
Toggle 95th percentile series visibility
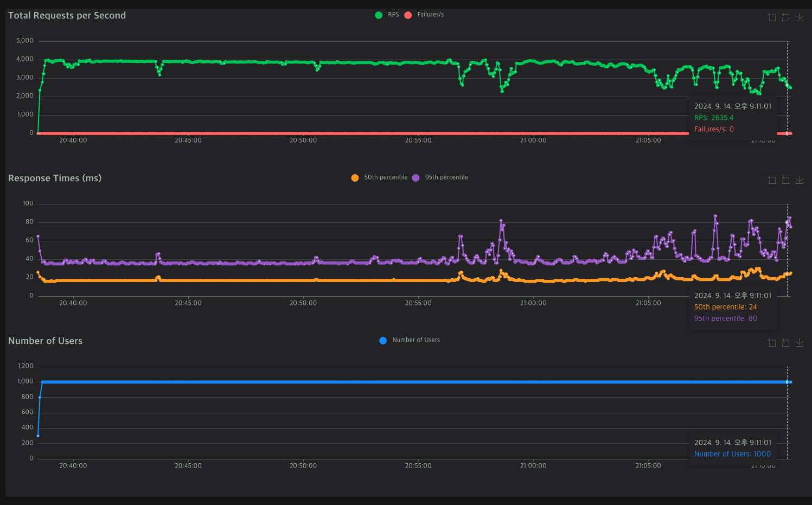pos(440,177)
